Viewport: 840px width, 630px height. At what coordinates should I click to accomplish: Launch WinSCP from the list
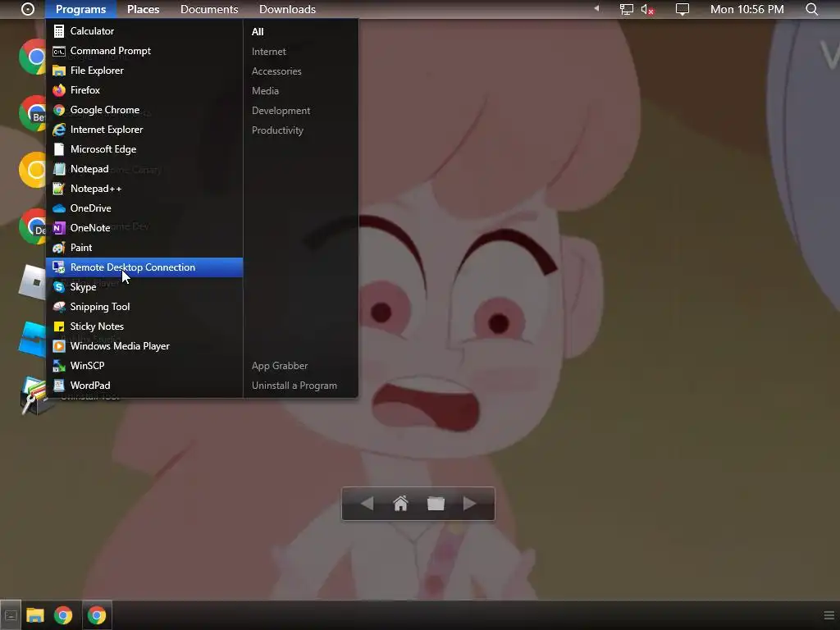pos(144,366)
